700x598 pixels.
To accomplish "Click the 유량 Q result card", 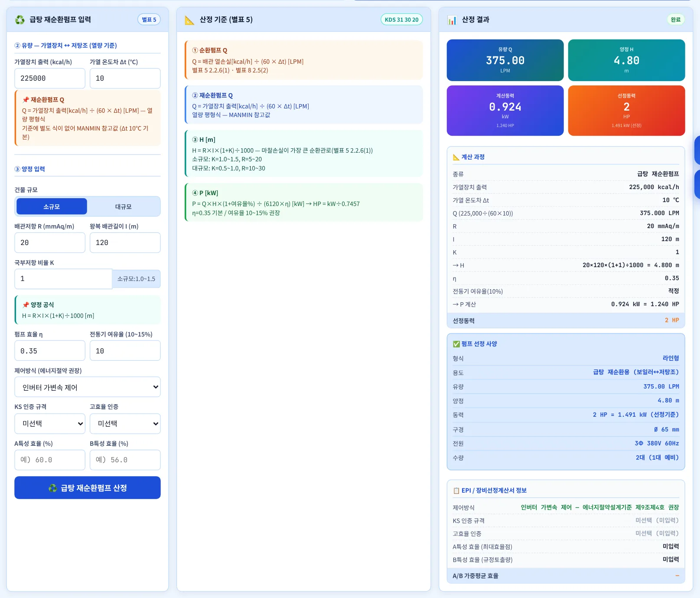I will click(x=505, y=60).
